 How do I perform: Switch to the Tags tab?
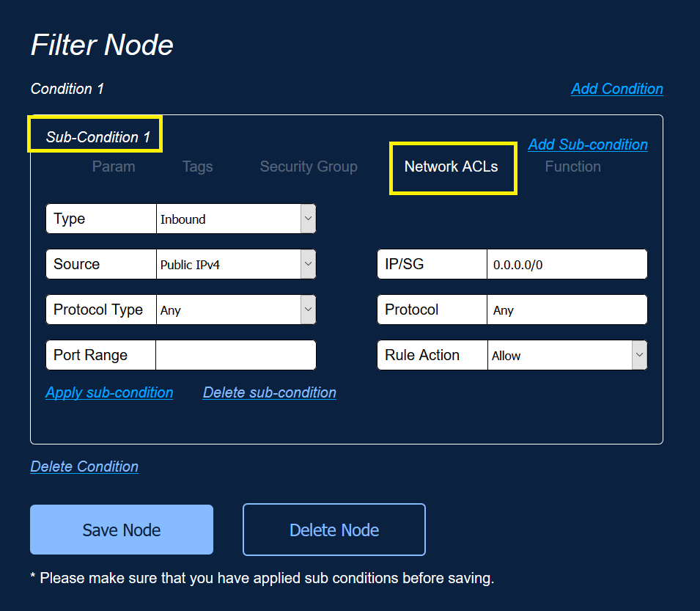pyautogui.click(x=197, y=167)
